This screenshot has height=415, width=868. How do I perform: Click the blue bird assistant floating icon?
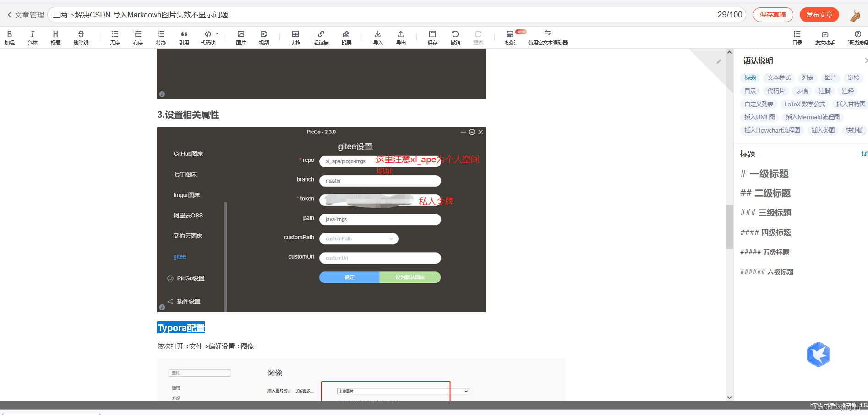point(818,354)
